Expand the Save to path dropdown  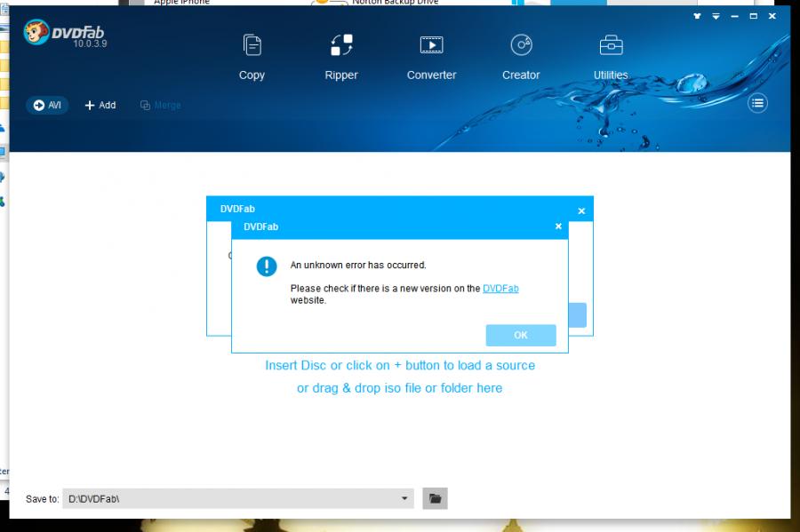point(404,498)
